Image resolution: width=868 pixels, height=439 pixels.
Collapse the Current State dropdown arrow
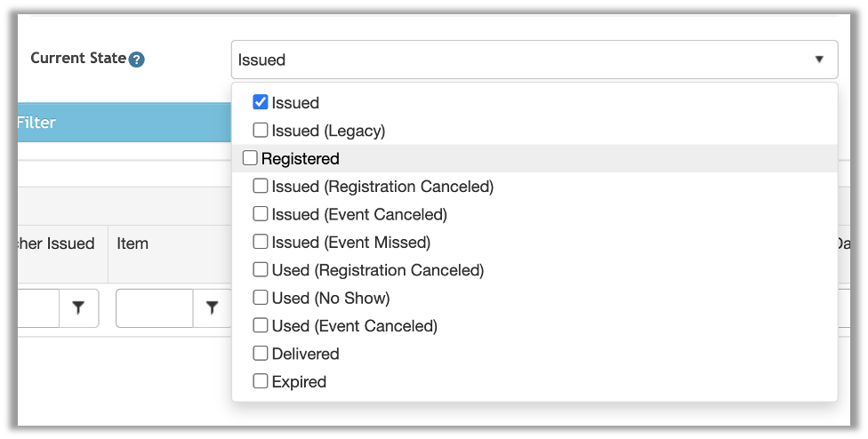(819, 60)
